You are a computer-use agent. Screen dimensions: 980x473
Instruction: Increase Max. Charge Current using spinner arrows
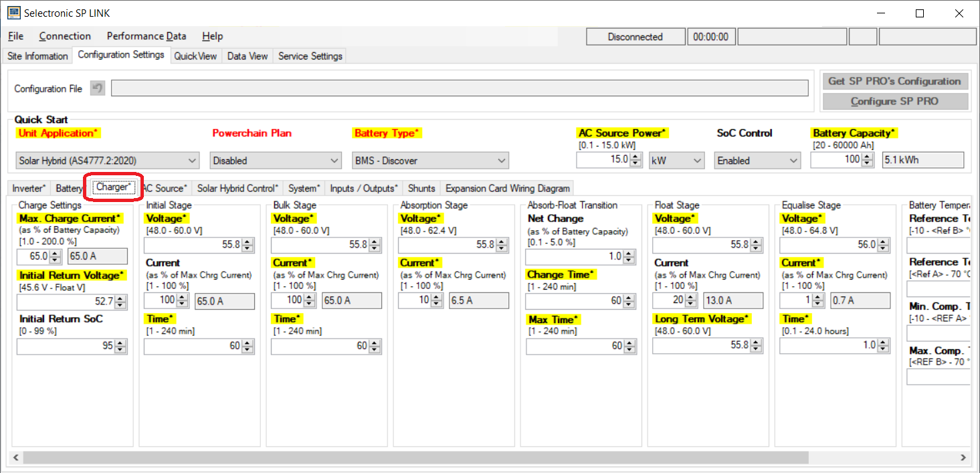tap(55, 253)
